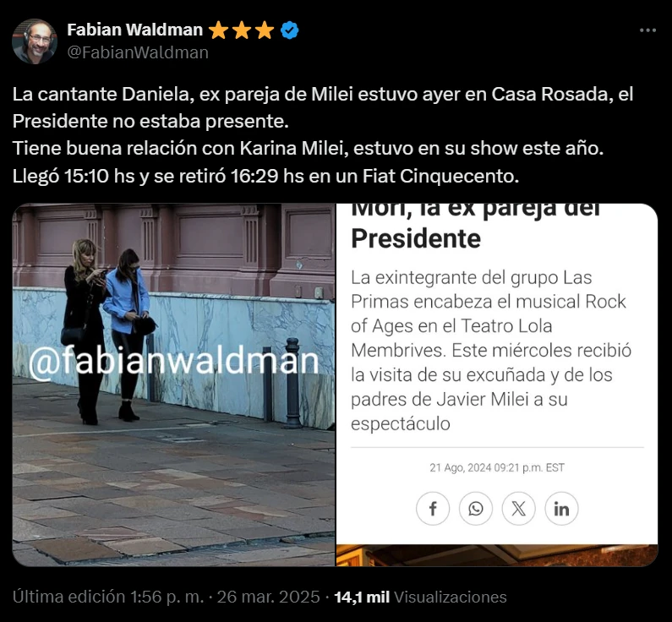Image resolution: width=672 pixels, height=622 pixels.
Task: Click the article headline 'Presidente'
Action: coord(416,238)
